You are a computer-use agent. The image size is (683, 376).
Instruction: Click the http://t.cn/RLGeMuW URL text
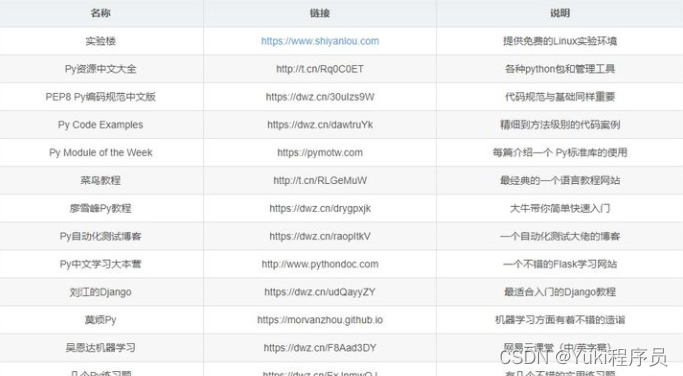[x=320, y=180]
